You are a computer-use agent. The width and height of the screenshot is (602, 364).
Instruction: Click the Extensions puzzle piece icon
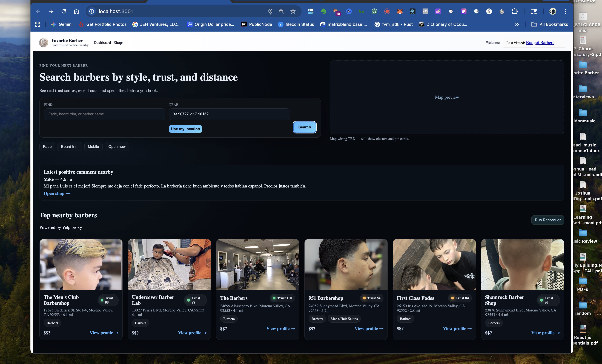click(515, 11)
